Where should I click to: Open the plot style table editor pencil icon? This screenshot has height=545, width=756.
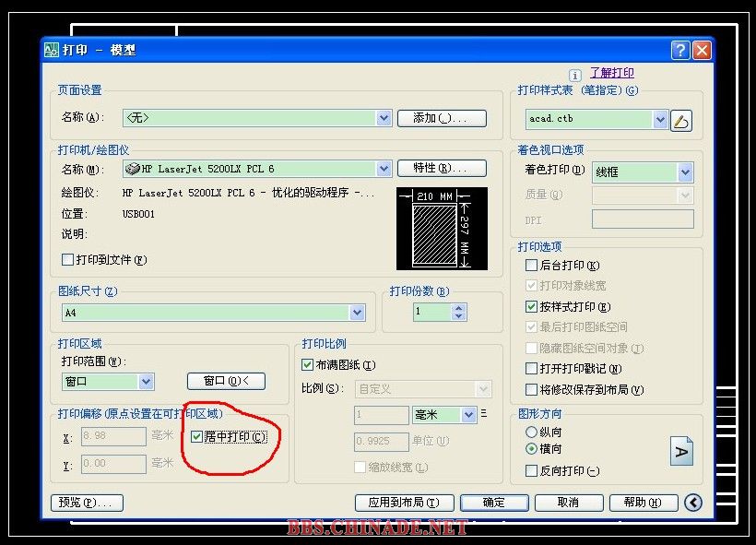680,121
